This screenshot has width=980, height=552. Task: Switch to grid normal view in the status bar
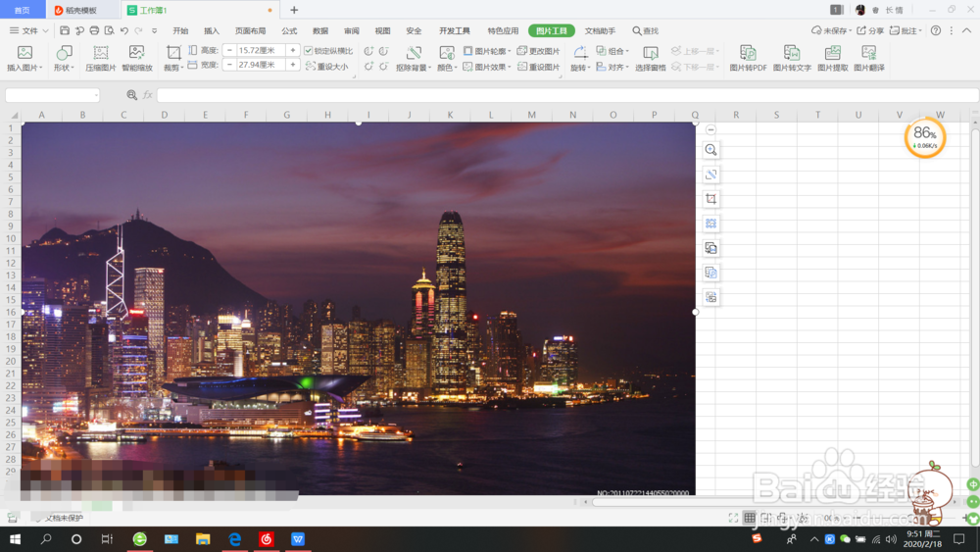pyautogui.click(x=750, y=518)
